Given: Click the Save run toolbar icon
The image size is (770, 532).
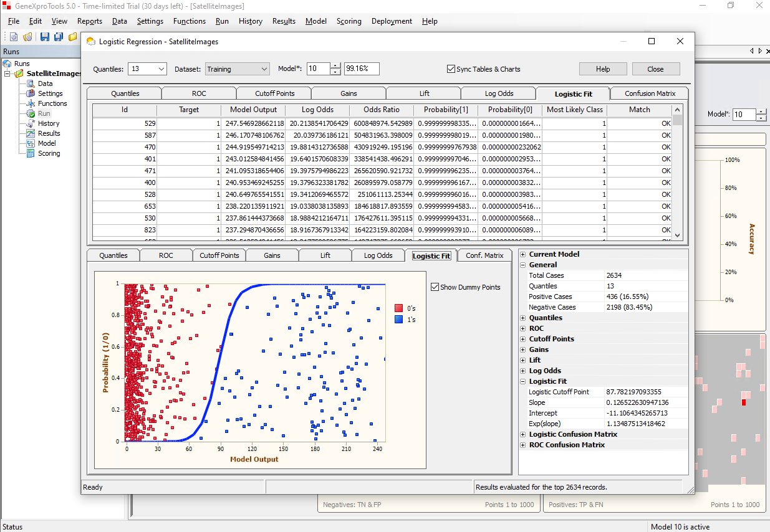Looking at the screenshot, I should [45, 37].
